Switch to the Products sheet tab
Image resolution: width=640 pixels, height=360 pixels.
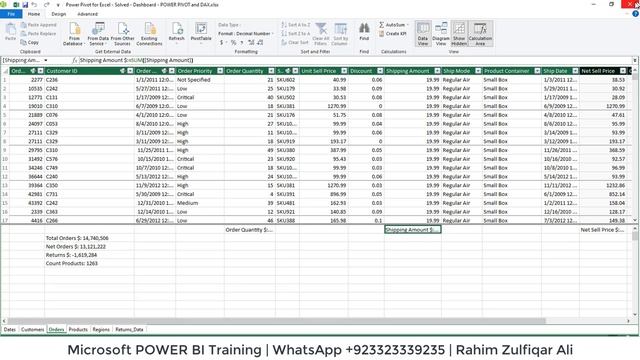point(78,329)
